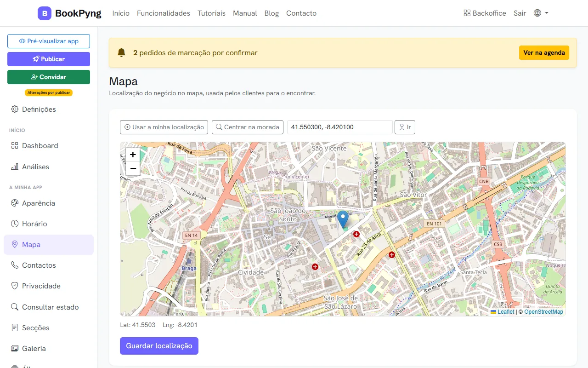This screenshot has width=588, height=368.
Task: Open Galeria in sidebar
Action: pos(49,349)
